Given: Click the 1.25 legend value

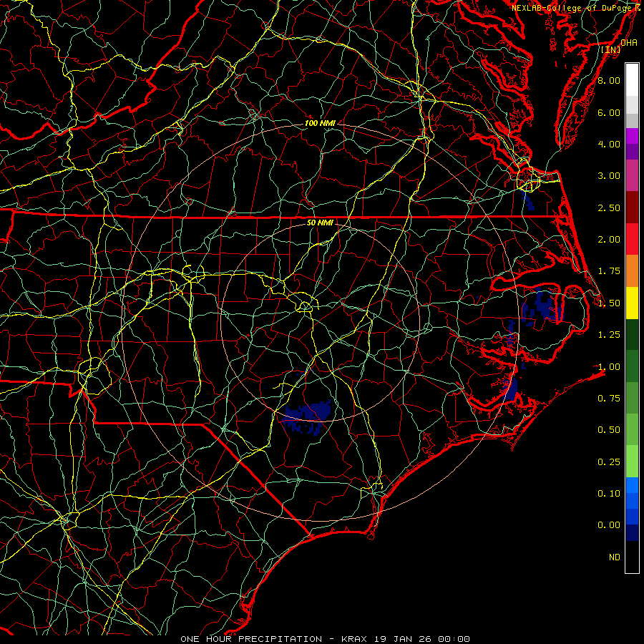Looking at the screenshot, I should [x=609, y=335].
